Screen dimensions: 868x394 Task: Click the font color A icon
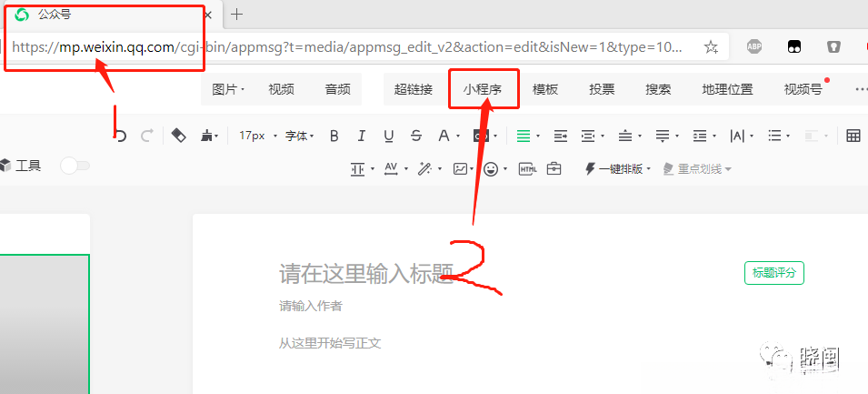coord(444,136)
